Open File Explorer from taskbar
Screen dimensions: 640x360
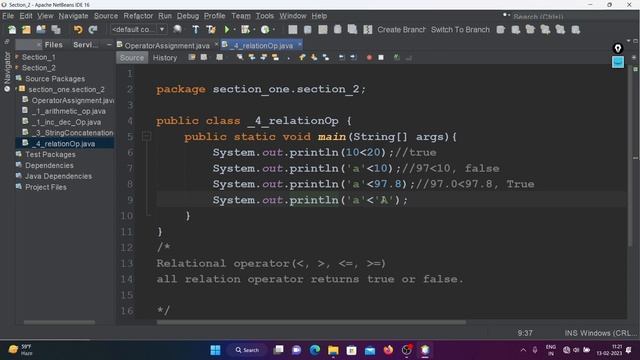click(x=333, y=350)
